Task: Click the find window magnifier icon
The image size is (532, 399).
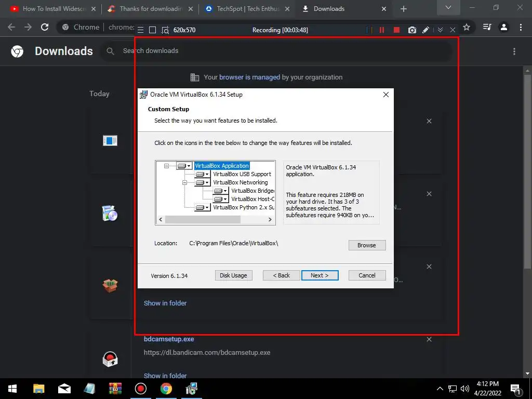Action: (165, 30)
